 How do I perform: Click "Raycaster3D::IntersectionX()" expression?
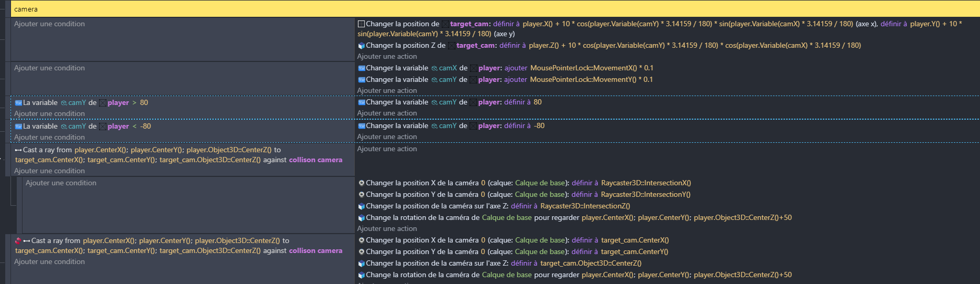coord(646,183)
